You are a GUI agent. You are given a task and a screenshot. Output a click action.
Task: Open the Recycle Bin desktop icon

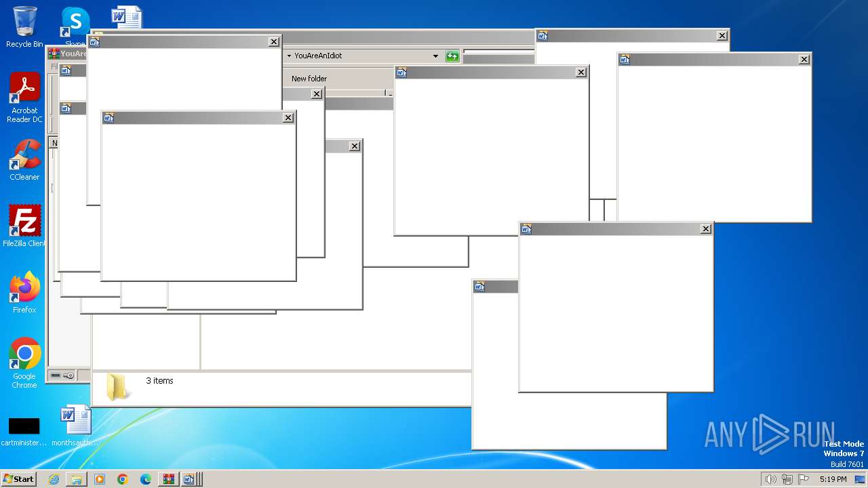click(x=24, y=27)
